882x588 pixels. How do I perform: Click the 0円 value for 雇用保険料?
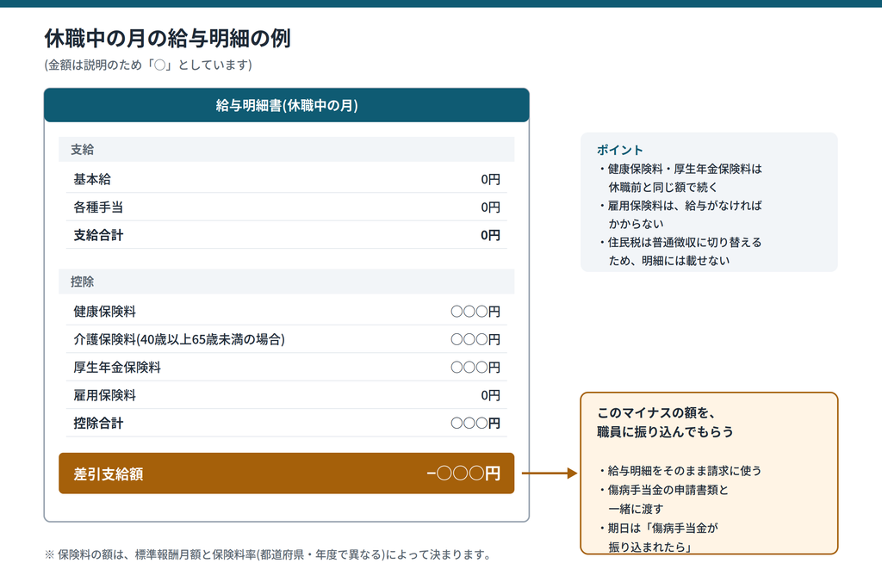coord(490,396)
